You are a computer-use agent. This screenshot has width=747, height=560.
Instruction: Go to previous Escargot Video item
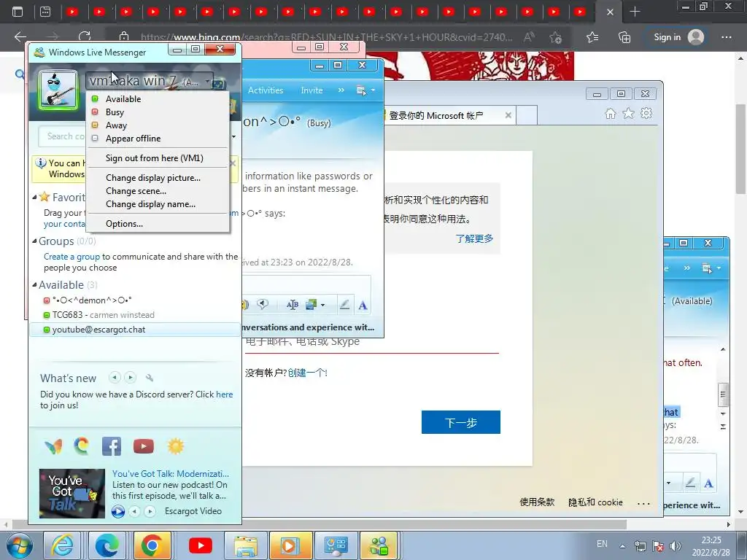tap(135, 511)
